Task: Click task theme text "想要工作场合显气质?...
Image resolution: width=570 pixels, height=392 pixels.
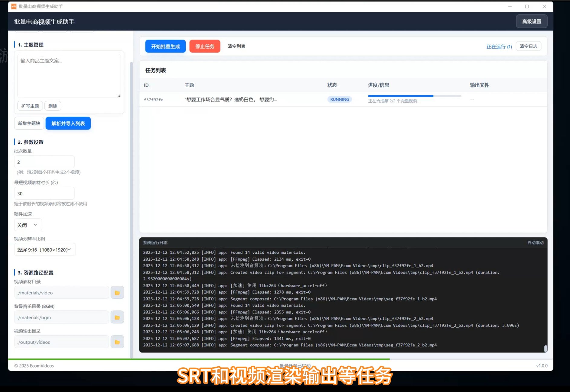Action: point(231,99)
